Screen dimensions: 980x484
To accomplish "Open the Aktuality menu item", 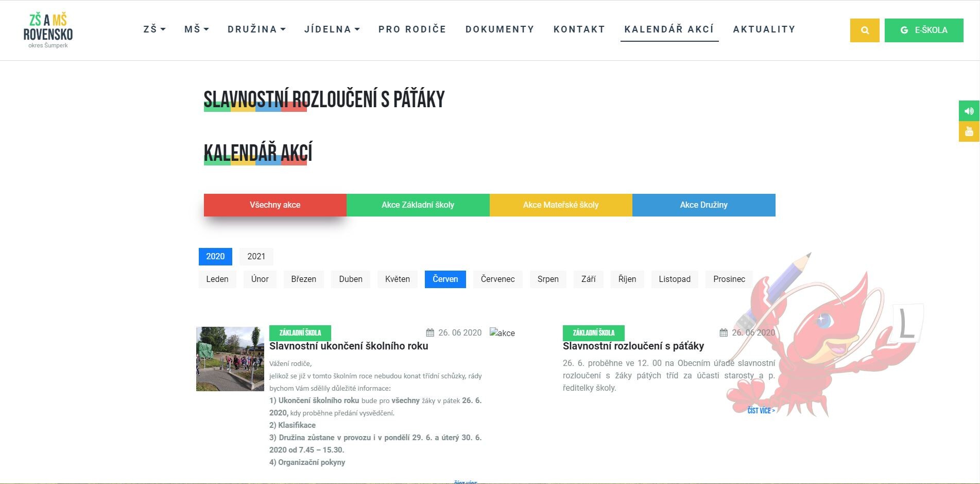I will click(764, 29).
